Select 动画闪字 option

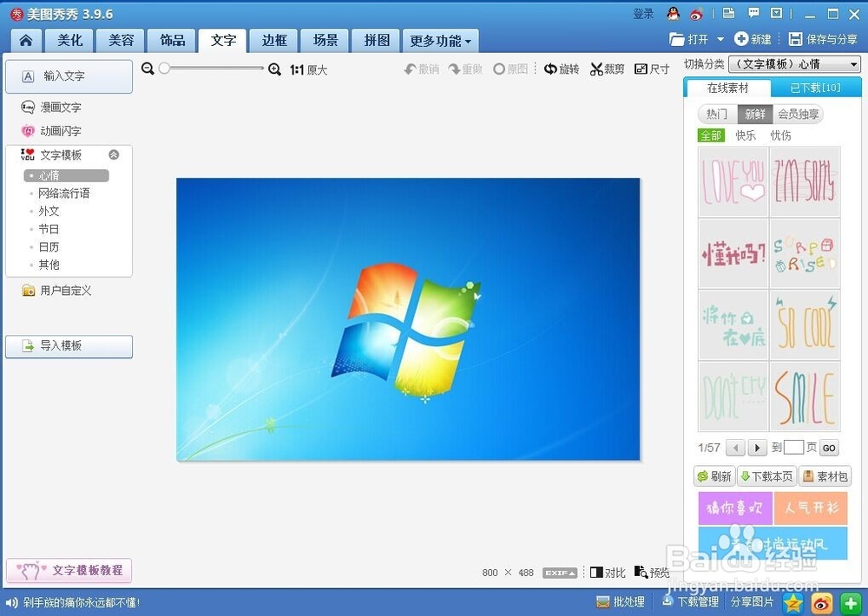51,131
